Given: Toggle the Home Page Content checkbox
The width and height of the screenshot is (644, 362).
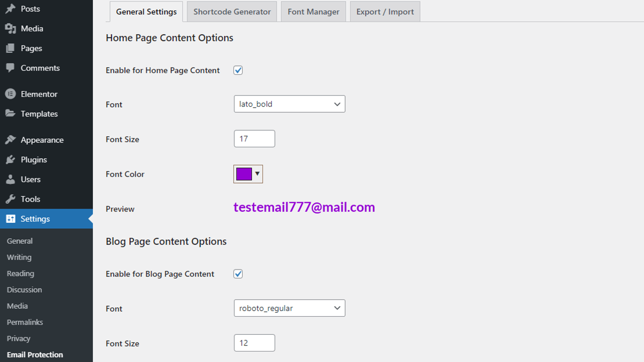Looking at the screenshot, I should [x=237, y=70].
